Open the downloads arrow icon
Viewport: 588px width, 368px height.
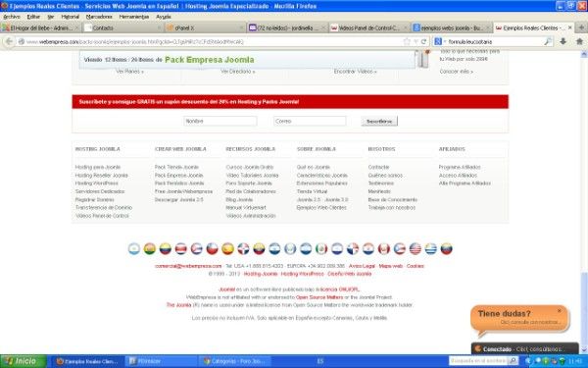coord(563,41)
